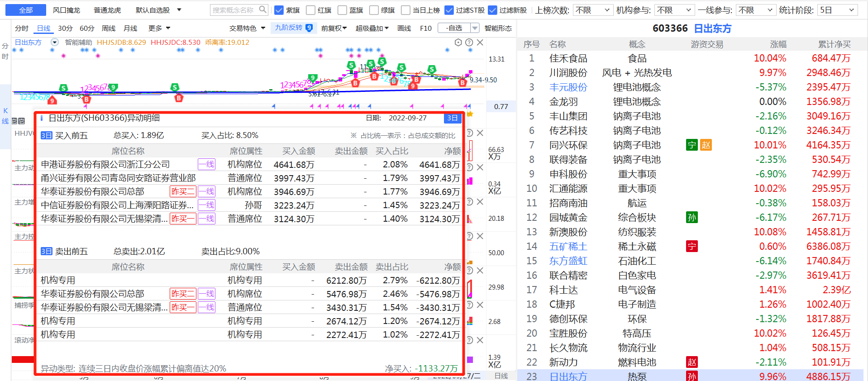Click the help icon of the 29.98 sub-chart
This screenshot has height=381, width=868.
pyautogui.click(x=470, y=270)
